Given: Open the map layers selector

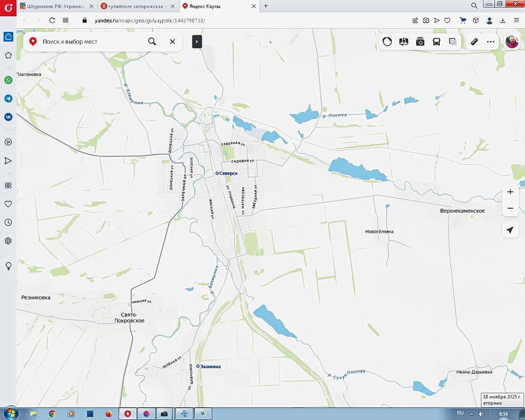Looking at the screenshot, I should coord(453,42).
